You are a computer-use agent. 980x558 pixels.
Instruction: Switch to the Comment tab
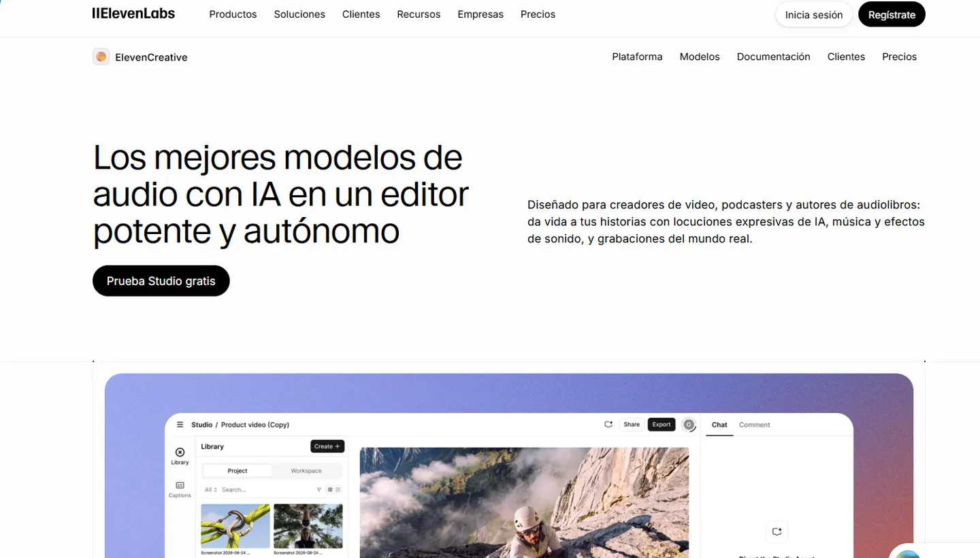(x=755, y=425)
